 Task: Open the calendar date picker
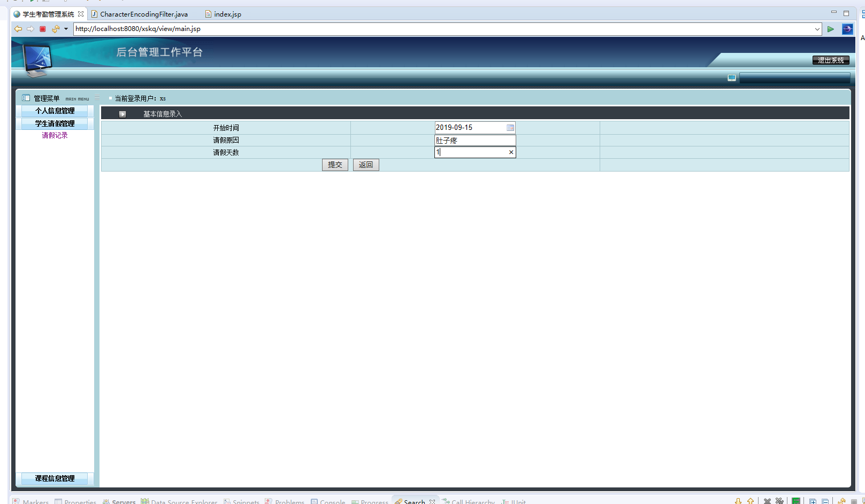point(510,128)
